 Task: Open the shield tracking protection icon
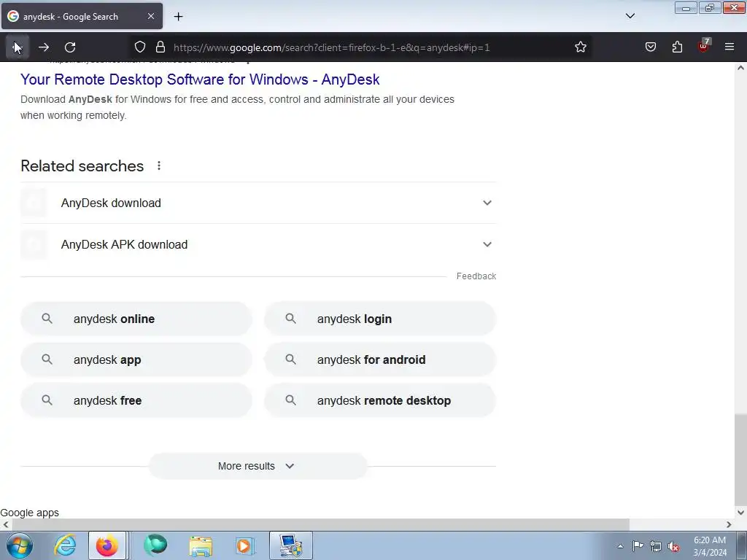point(139,47)
